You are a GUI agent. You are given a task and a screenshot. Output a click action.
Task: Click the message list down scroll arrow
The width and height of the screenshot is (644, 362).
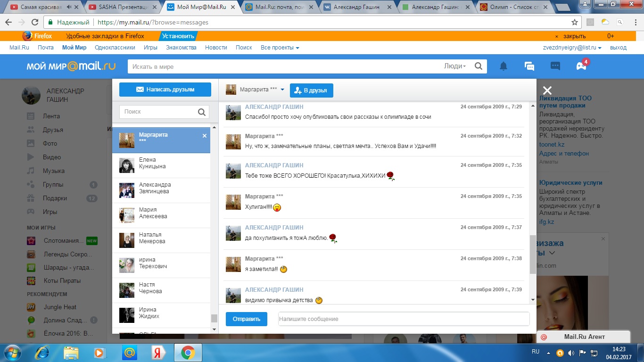pos(533,300)
